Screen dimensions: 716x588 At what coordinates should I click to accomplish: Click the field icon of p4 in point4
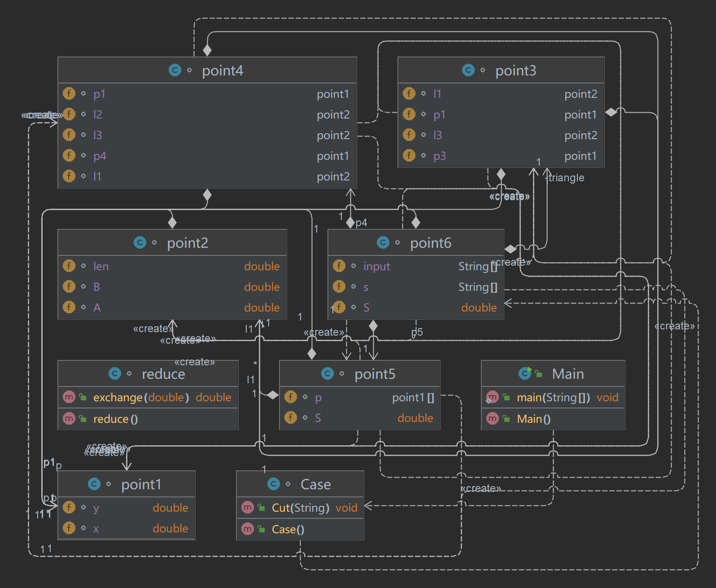(69, 155)
